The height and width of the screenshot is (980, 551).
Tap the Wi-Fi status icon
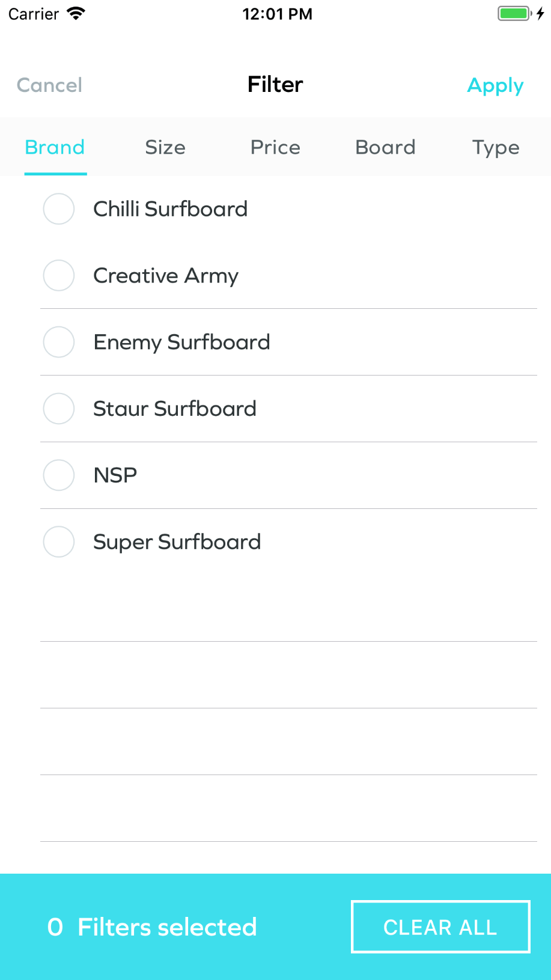point(76,14)
